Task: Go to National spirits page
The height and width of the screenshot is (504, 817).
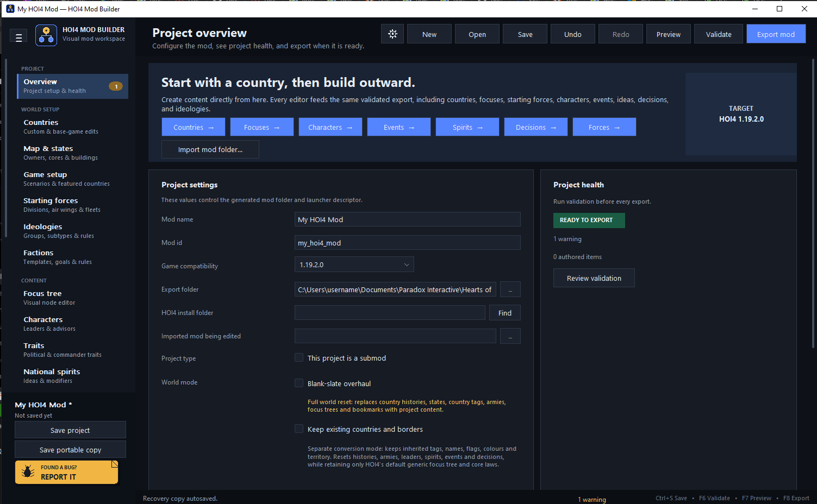Action: 73,376
